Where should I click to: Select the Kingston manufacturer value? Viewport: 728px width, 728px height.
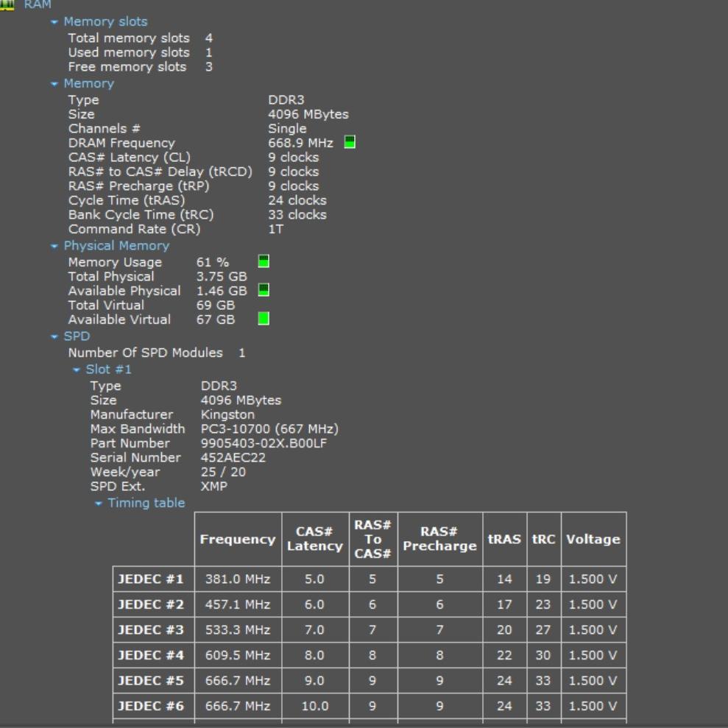pos(227,414)
